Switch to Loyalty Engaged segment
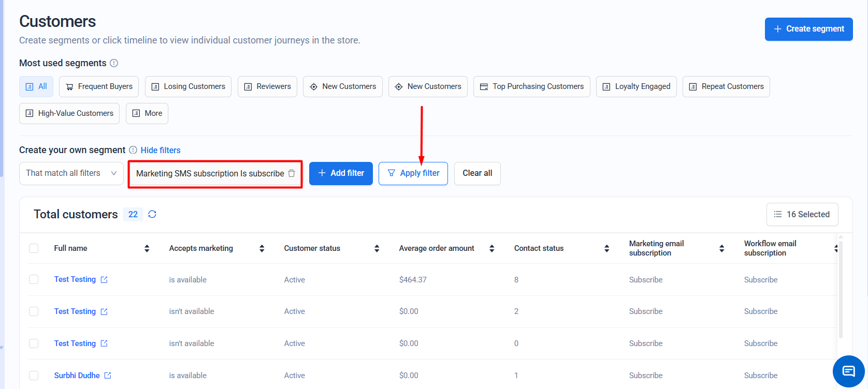This screenshot has width=868, height=389. pyautogui.click(x=636, y=86)
